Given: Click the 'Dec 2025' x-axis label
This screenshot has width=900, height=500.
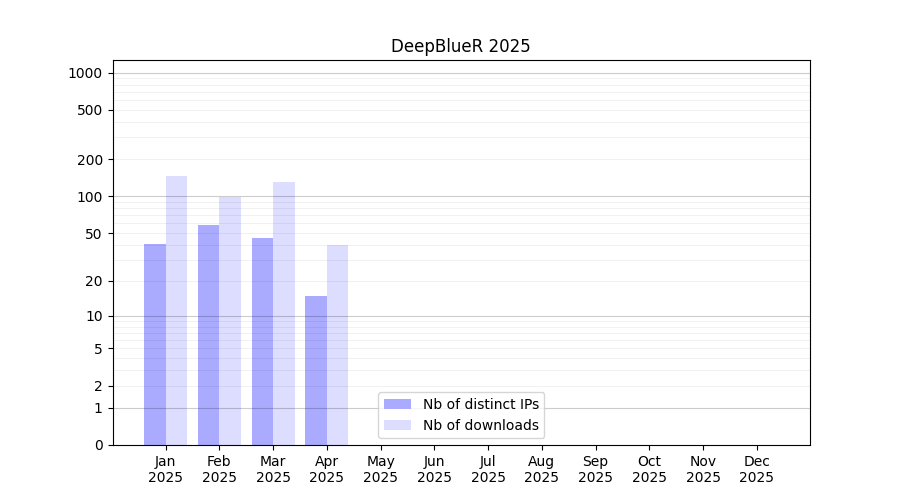Looking at the screenshot, I should click(756, 469).
